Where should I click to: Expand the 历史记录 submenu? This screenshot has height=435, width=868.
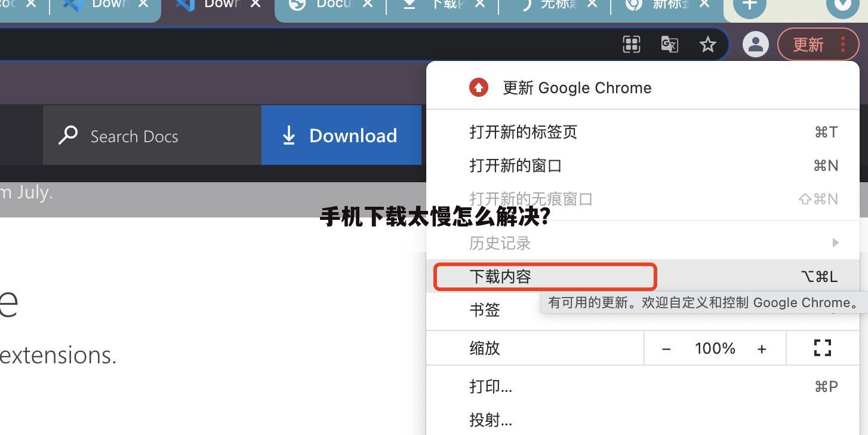(x=643, y=243)
